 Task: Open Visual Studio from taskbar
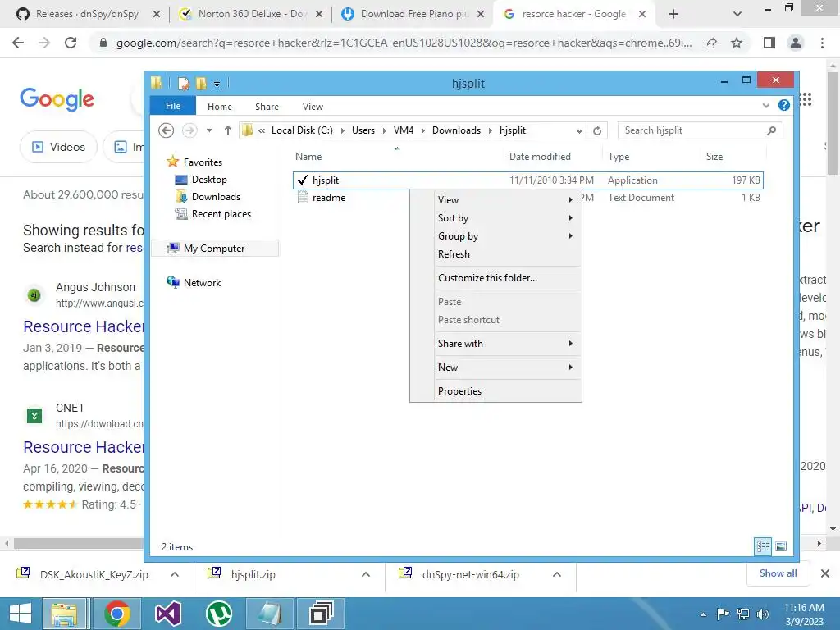tap(168, 614)
